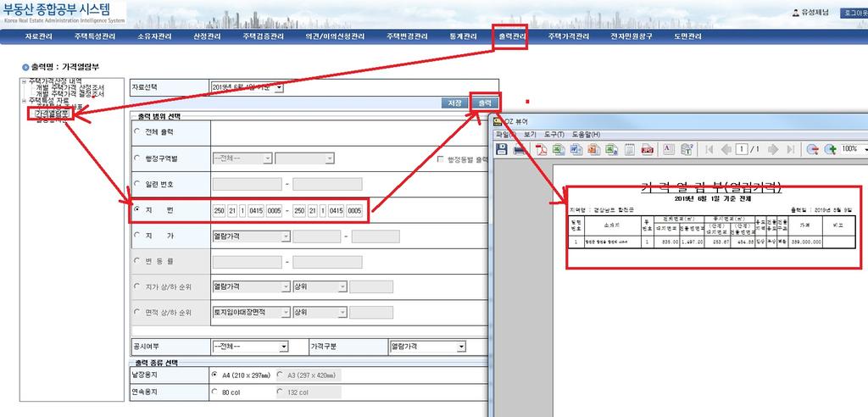
Task: Select the 전체 출력 radio button
Action: (138, 131)
